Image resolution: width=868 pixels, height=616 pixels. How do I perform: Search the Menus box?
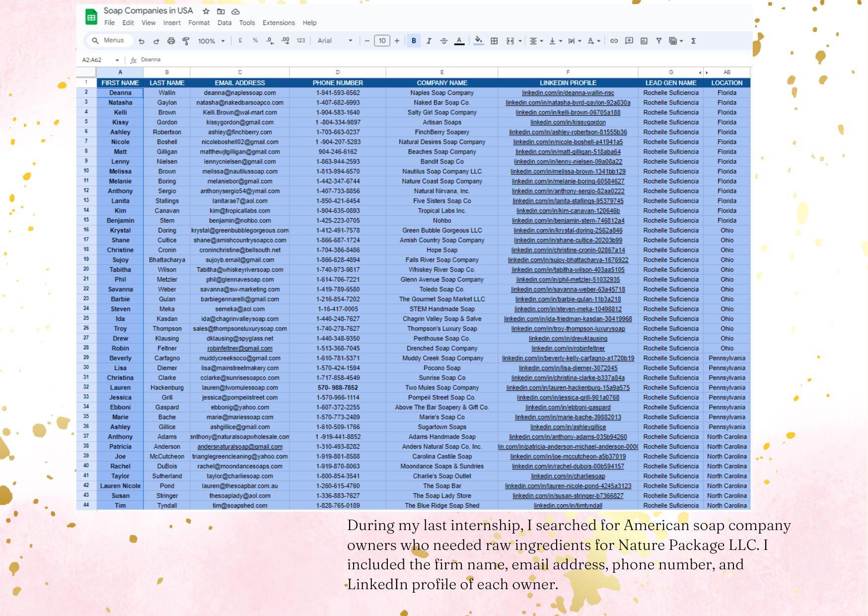(x=109, y=40)
